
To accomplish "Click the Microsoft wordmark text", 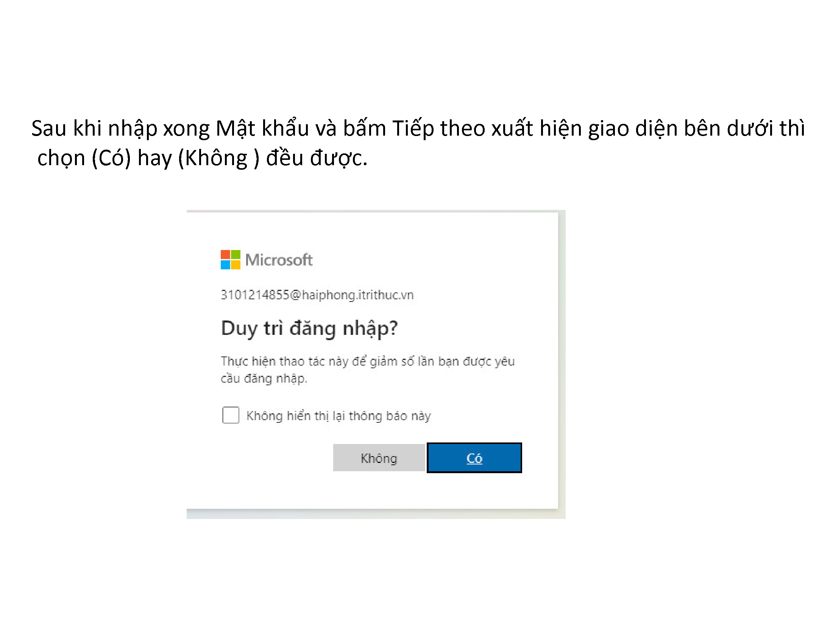I will click(279, 260).
